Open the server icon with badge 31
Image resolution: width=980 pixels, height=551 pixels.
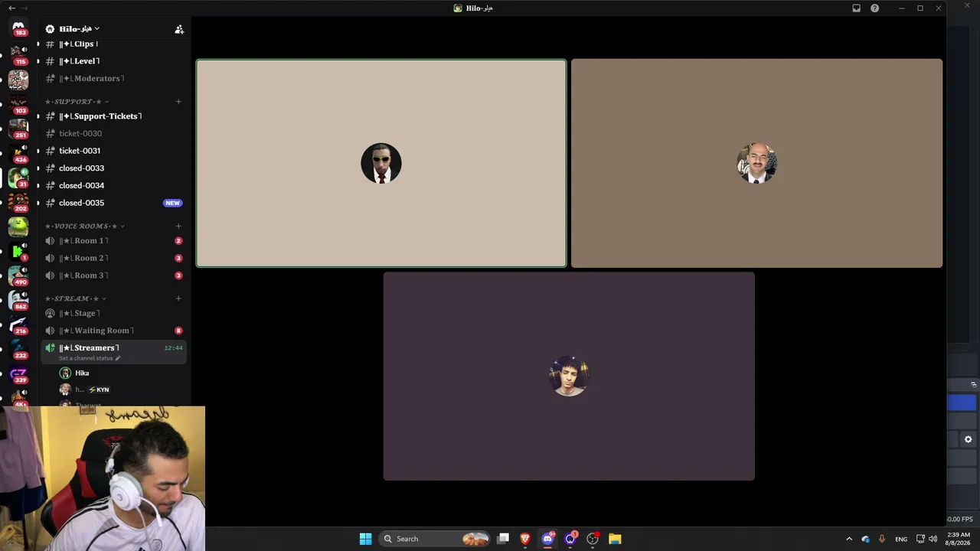tap(18, 177)
